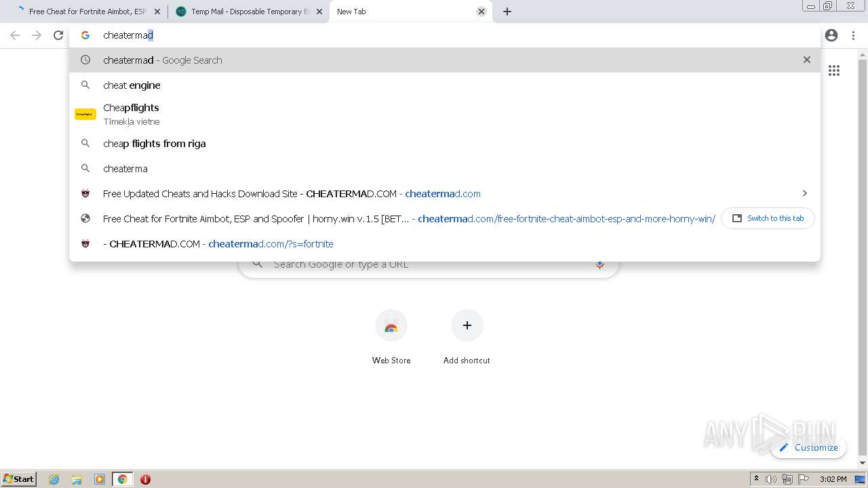Click the Add shortcut tile

click(467, 338)
